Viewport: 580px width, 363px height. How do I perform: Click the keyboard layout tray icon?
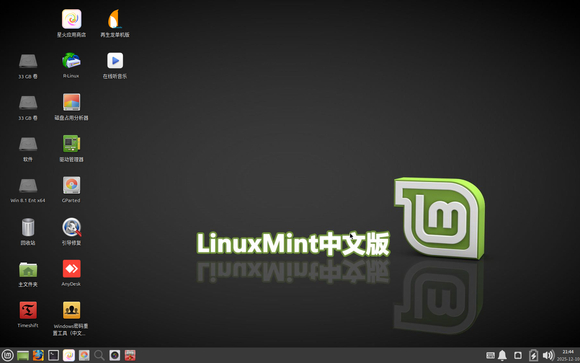(x=490, y=355)
